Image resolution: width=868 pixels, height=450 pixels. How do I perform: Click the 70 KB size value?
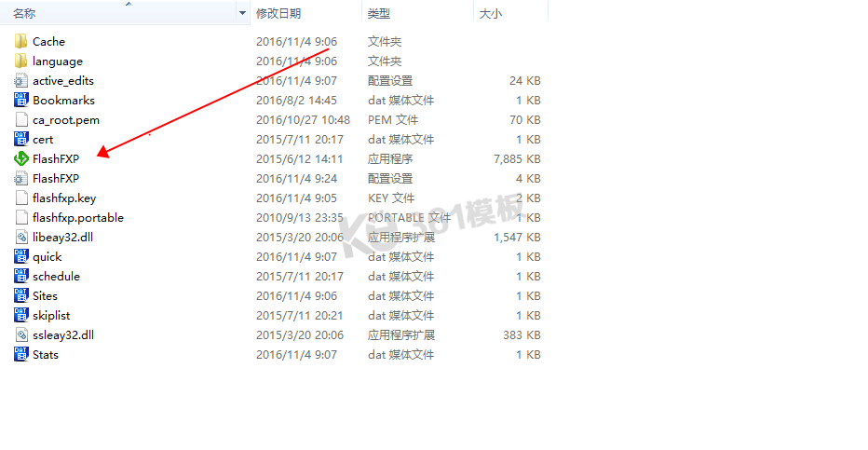tap(524, 119)
